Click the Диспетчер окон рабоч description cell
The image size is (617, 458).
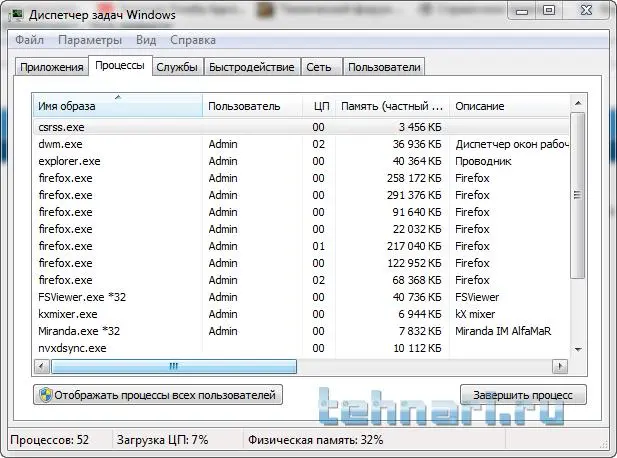click(512, 144)
